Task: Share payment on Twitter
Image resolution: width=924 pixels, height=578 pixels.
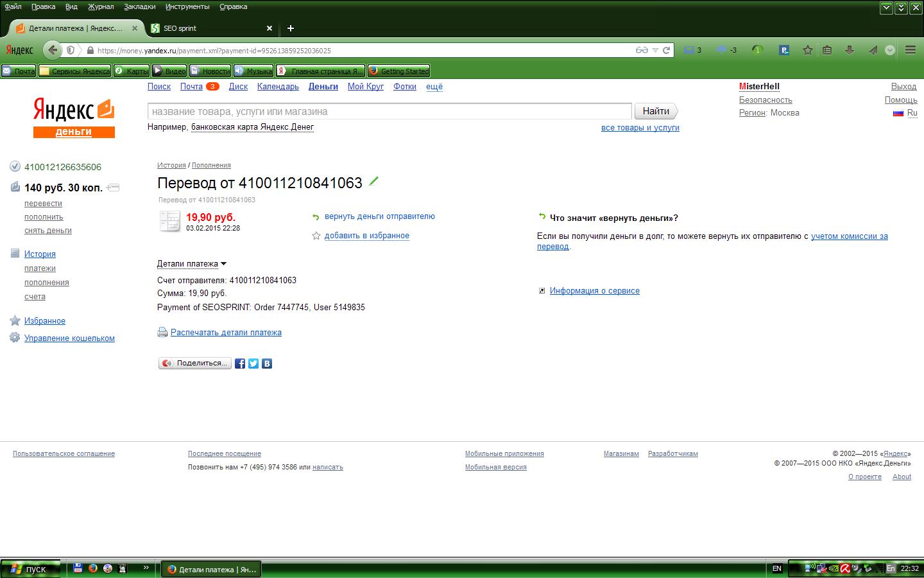Action: (x=253, y=363)
